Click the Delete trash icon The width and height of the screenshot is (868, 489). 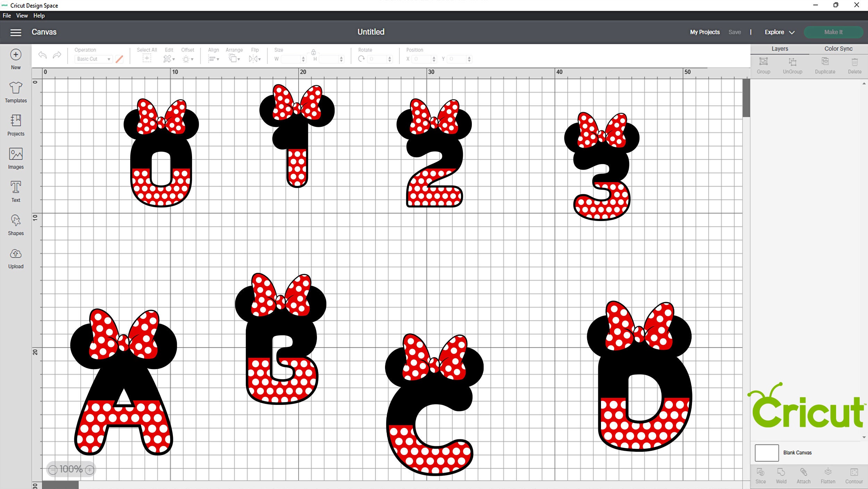[854, 62]
